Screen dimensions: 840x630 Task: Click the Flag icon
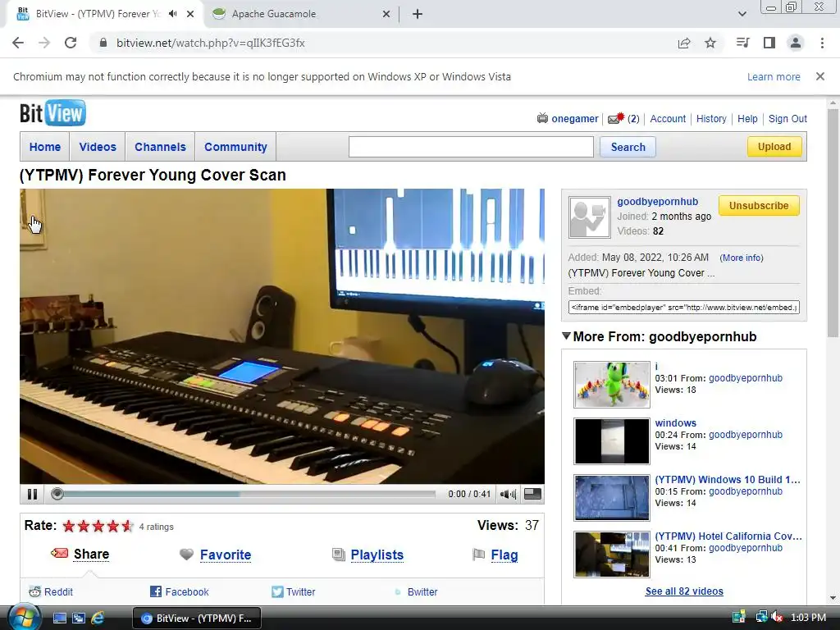point(478,555)
